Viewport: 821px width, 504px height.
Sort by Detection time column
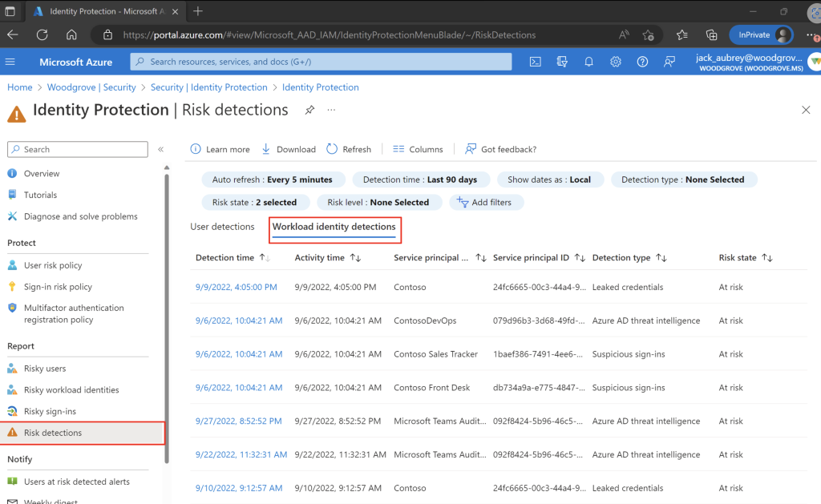[232, 257]
